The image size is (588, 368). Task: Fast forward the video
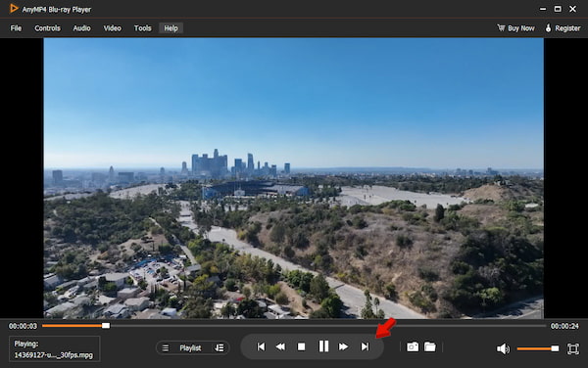[343, 347]
